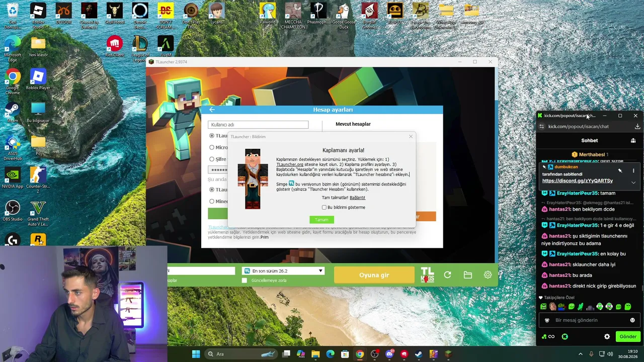
Task: Open the NVIDIA App desktop shortcut
Action: pyautogui.click(x=13, y=178)
